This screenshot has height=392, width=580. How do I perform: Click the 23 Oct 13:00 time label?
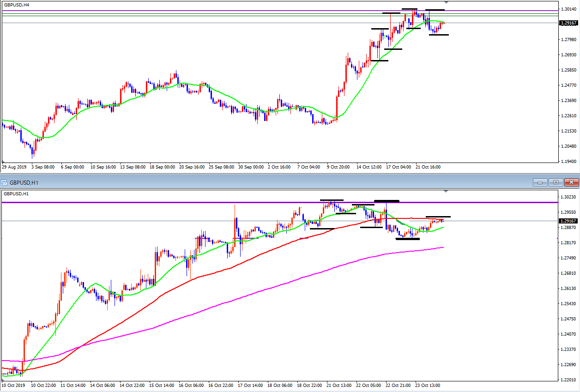(x=428, y=385)
